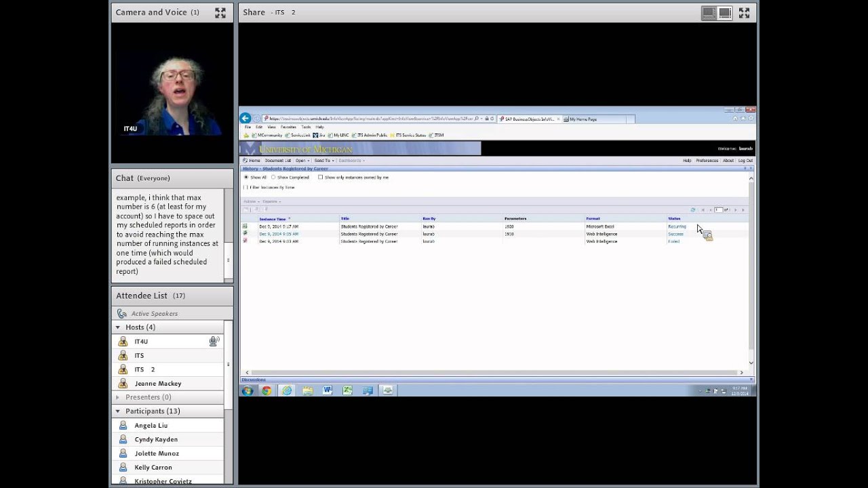The height and width of the screenshot is (488, 868).
Task: Click the Active Speakers phone icon
Action: pos(122,314)
